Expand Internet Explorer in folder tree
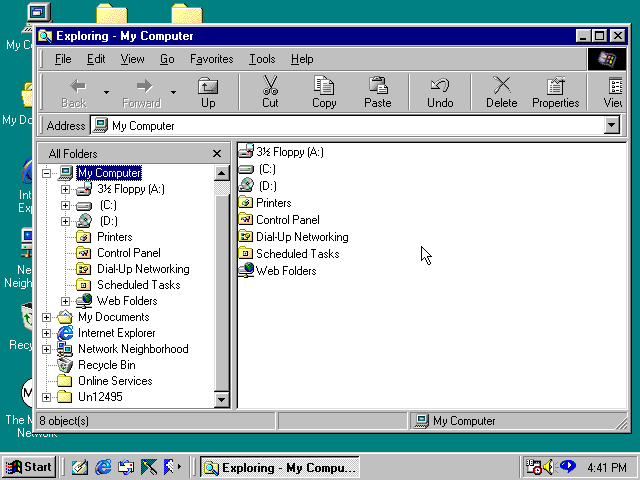This screenshot has height=480, width=640. tap(47, 333)
